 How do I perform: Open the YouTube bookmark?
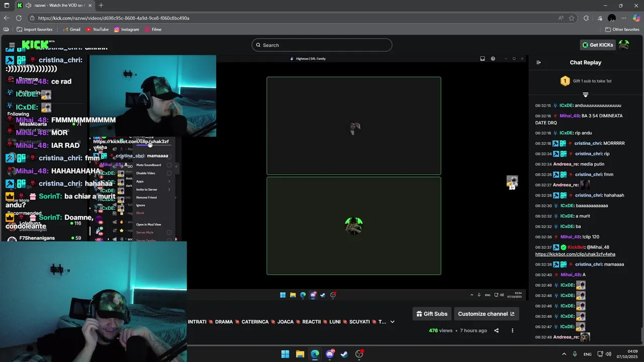pyautogui.click(x=97, y=30)
